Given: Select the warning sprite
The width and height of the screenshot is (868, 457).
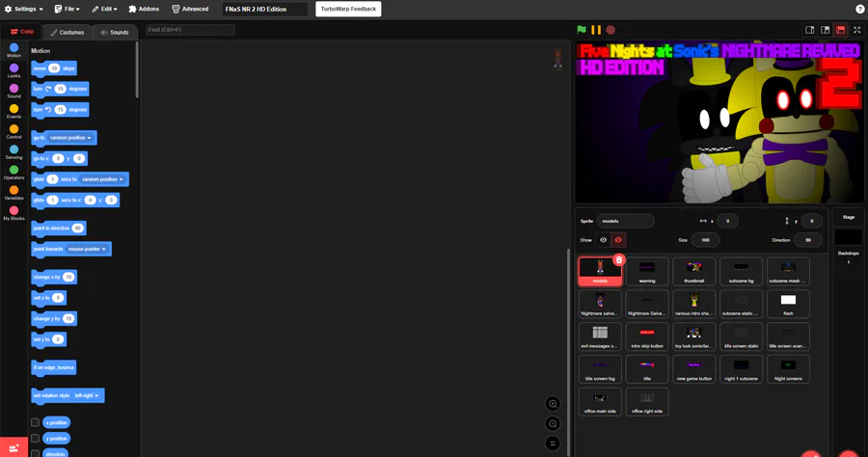Looking at the screenshot, I should pos(647,272).
